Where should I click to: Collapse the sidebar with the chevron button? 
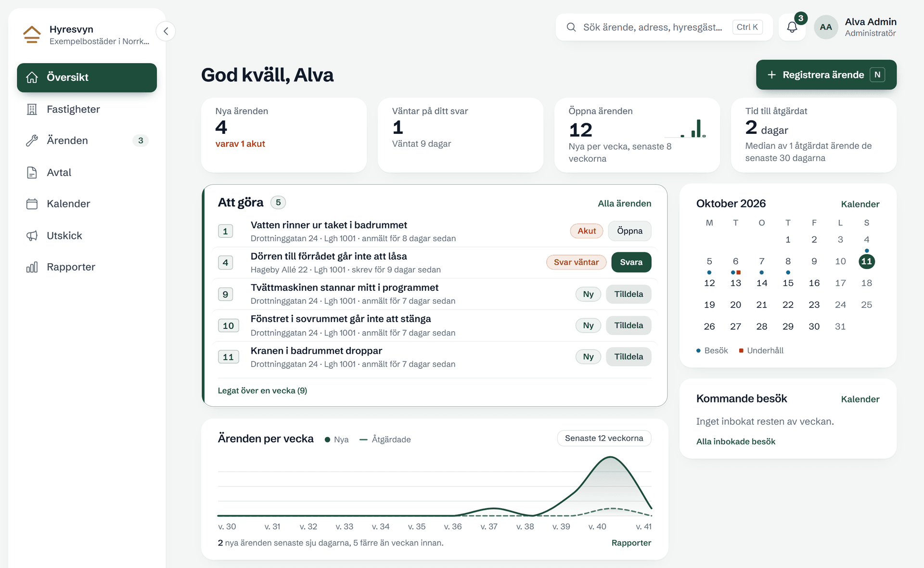[x=166, y=31]
